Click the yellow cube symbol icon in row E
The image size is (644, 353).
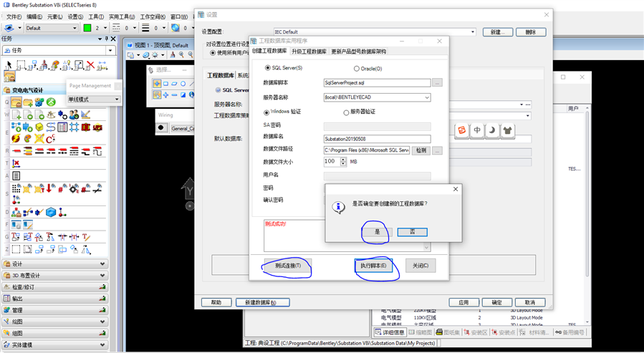point(39,127)
